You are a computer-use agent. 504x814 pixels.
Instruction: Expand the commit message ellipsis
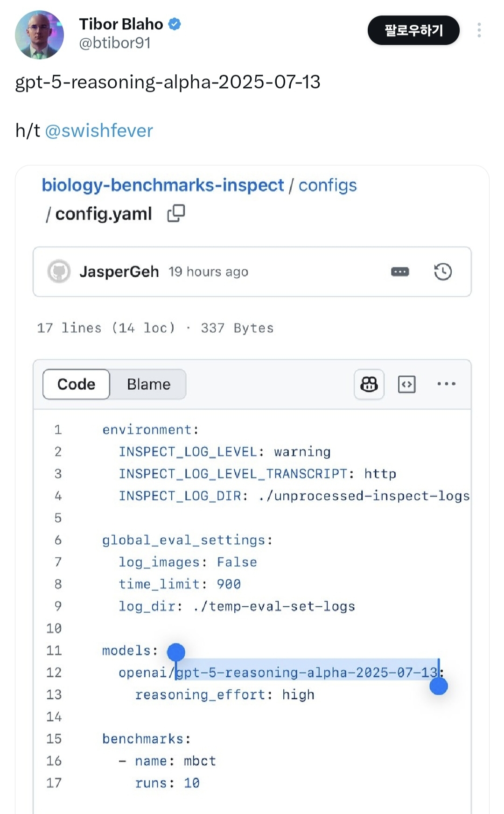pos(400,272)
